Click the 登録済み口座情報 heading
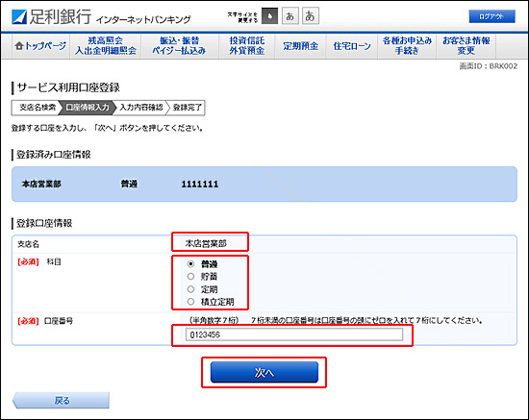This screenshot has height=420, width=529. pyautogui.click(x=54, y=155)
